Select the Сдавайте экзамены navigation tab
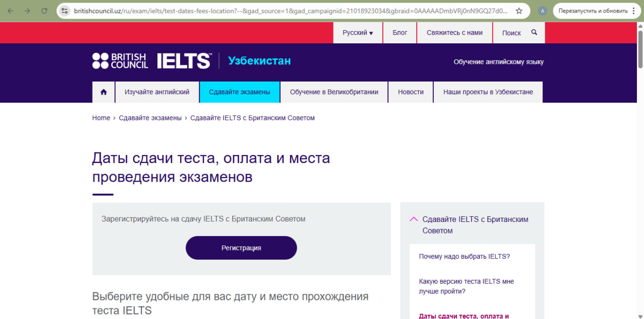644x319 pixels. coord(239,92)
